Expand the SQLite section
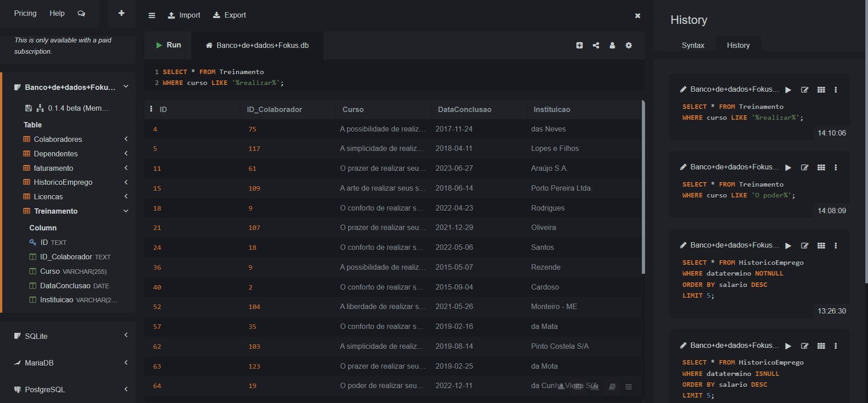Screen dimensions: 868x403 [126, 335]
